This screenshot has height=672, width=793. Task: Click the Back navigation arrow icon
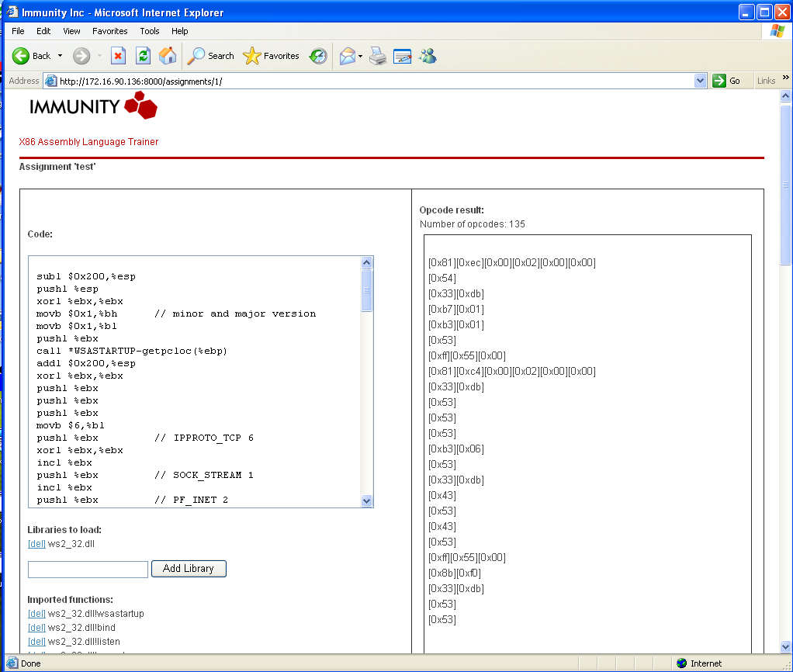[x=21, y=56]
